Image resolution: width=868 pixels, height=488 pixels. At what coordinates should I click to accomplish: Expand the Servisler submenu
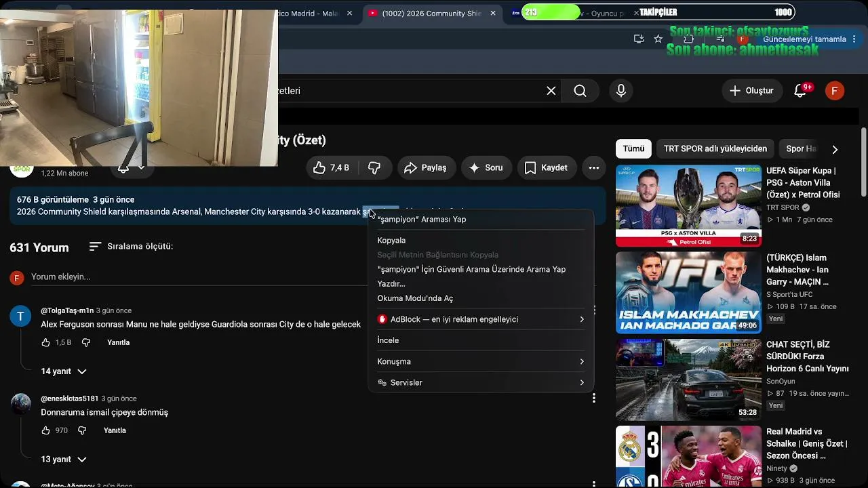tap(481, 383)
